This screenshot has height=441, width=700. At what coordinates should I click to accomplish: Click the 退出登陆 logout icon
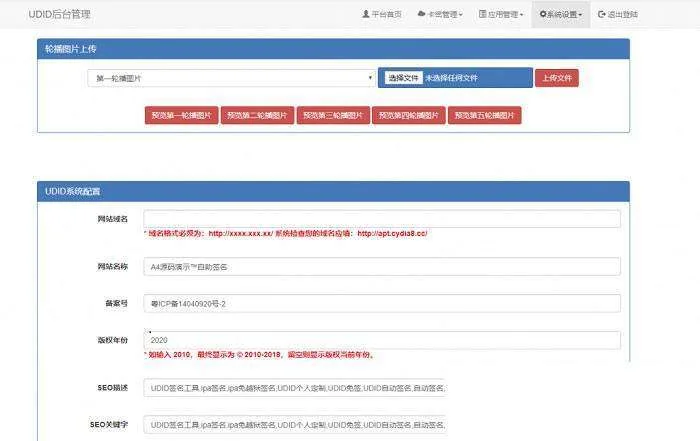click(x=602, y=15)
